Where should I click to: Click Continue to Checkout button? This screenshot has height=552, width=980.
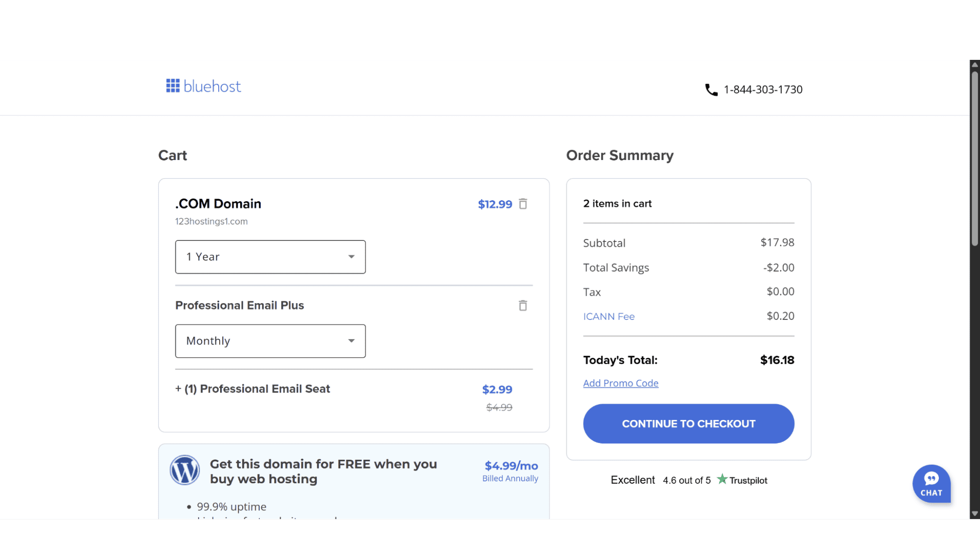point(688,423)
